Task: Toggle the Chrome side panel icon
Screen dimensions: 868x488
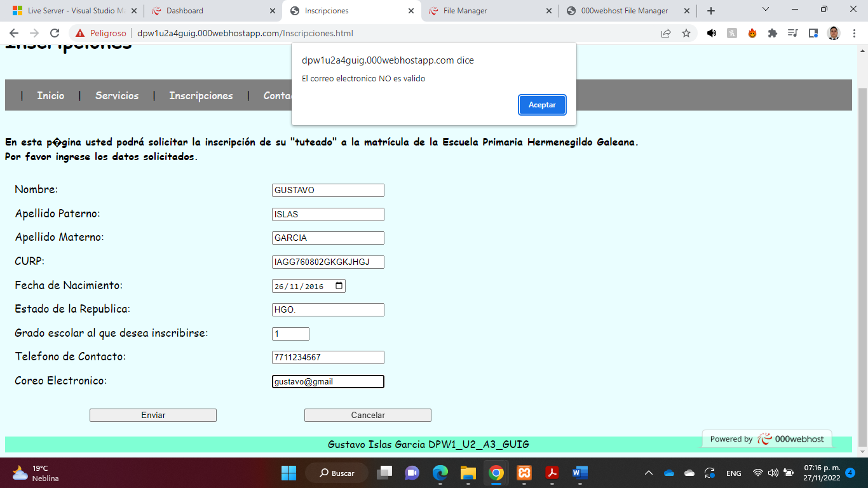Action: point(813,33)
